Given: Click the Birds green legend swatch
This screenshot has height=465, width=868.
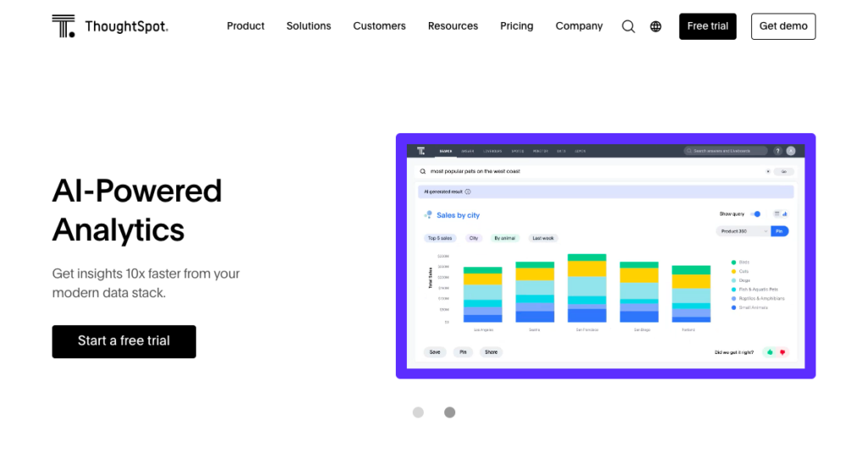Looking at the screenshot, I should [733, 262].
